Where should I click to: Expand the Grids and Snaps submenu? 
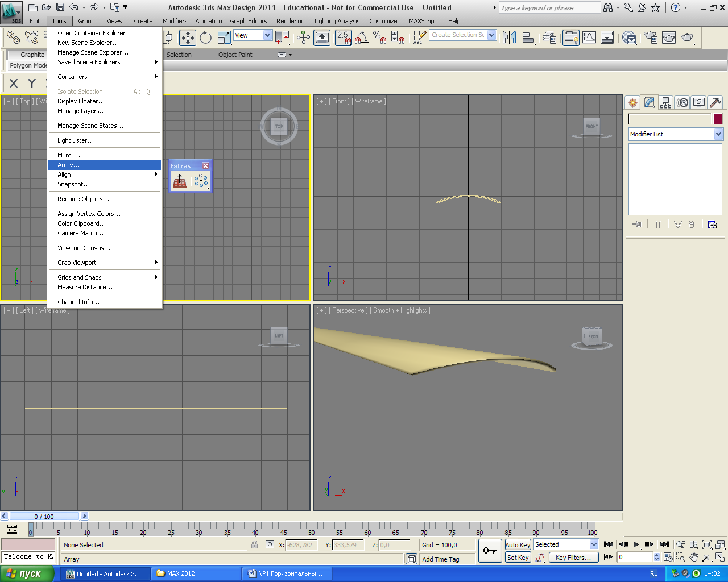105,277
